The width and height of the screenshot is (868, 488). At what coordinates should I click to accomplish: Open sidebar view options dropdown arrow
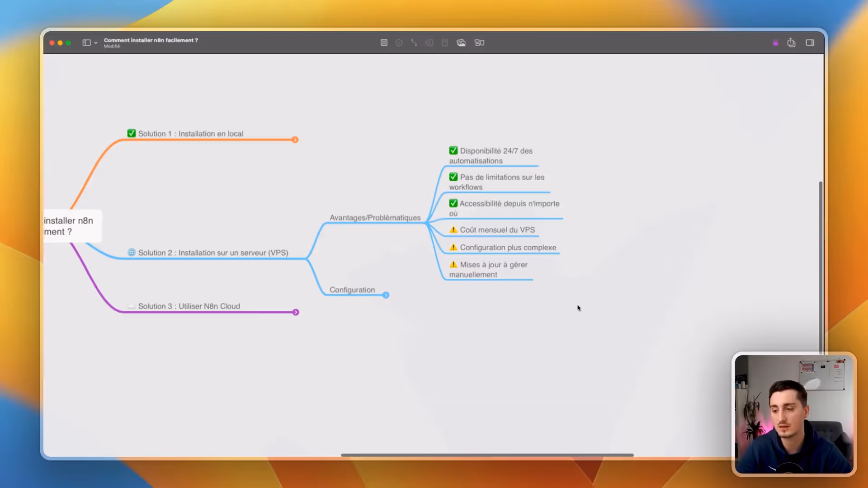point(96,43)
